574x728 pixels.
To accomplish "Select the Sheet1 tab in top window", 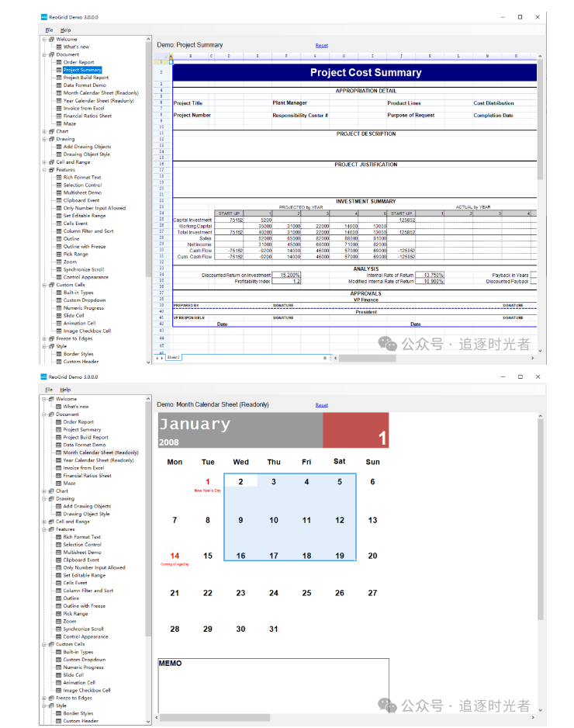I will pyautogui.click(x=174, y=358).
